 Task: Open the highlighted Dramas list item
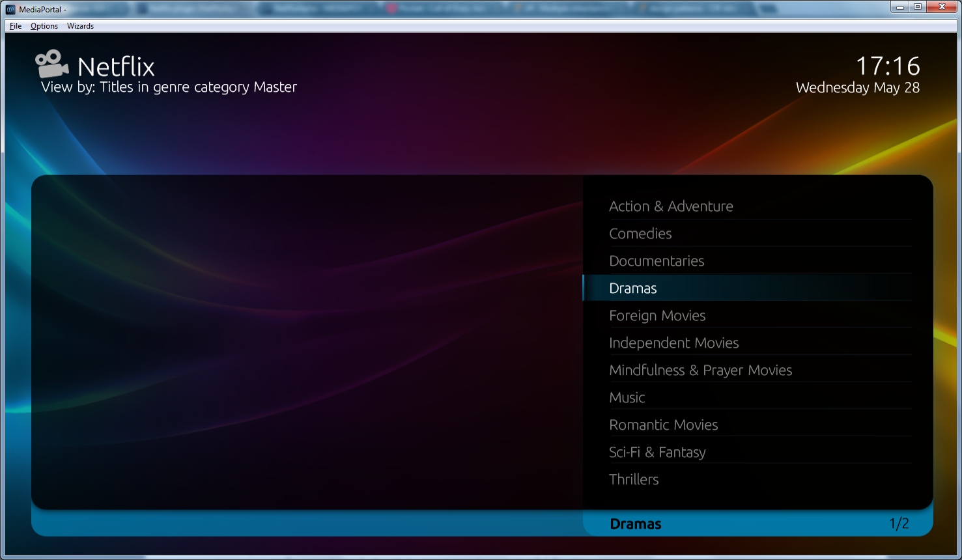[x=748, y=288]
